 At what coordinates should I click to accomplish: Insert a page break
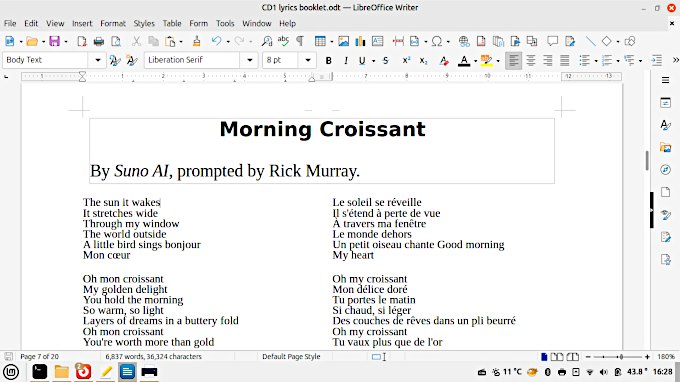click(x=398, y=41)
